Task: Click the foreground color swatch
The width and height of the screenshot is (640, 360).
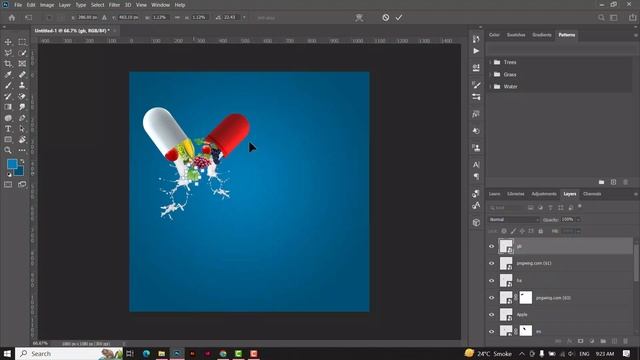Action: pos(12,164)
